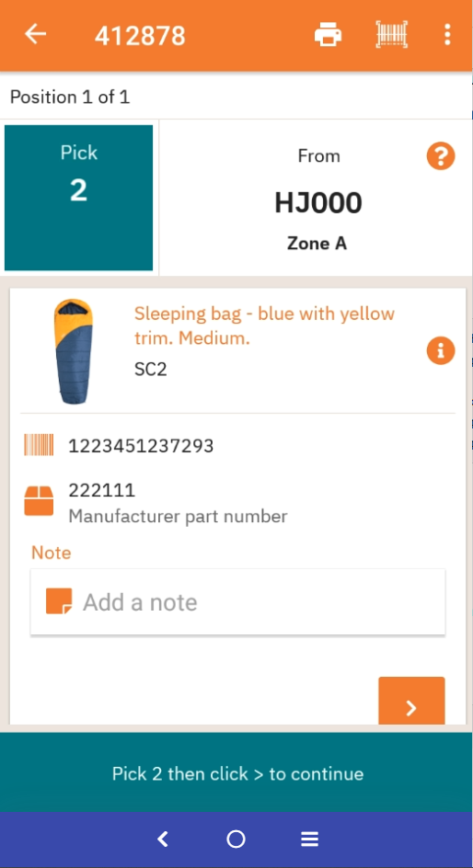This screenshot has width=473, height=868.
Task: Click the Add a note field
Action: (237, 601)
